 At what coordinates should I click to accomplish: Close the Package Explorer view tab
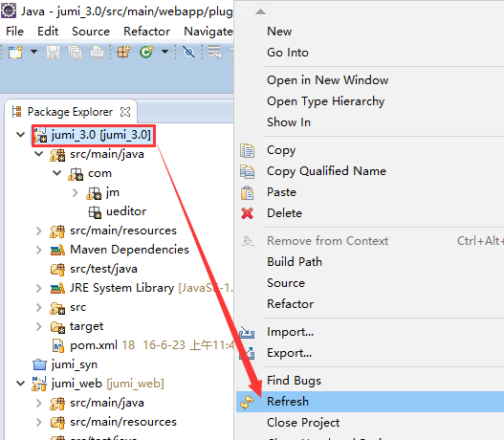125,112
